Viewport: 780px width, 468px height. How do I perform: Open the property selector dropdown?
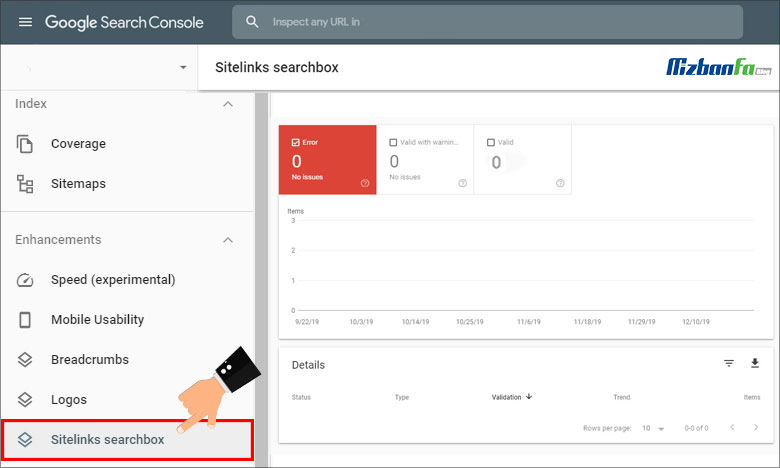pyautogui.click(x=183, y=68)
